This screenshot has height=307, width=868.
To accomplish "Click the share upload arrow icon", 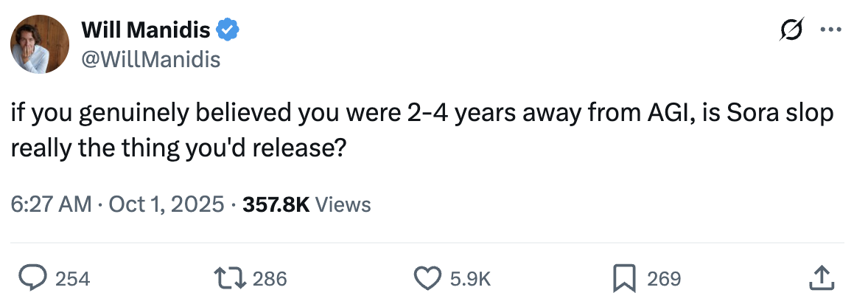I will click(x=822, y=277).
